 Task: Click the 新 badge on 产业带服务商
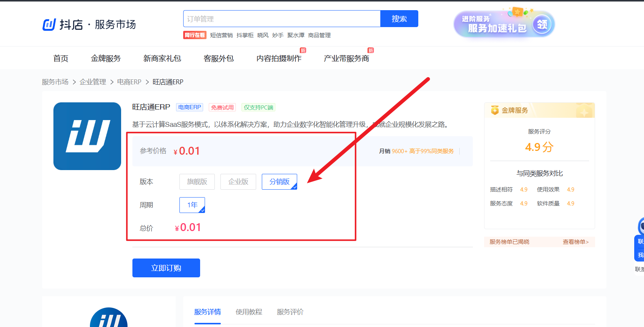click(x=371, y=50)
